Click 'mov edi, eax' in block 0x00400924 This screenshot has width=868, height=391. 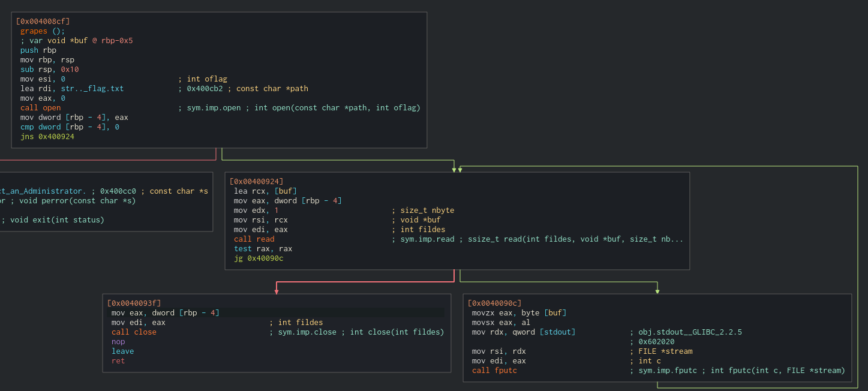coord(261,230)
